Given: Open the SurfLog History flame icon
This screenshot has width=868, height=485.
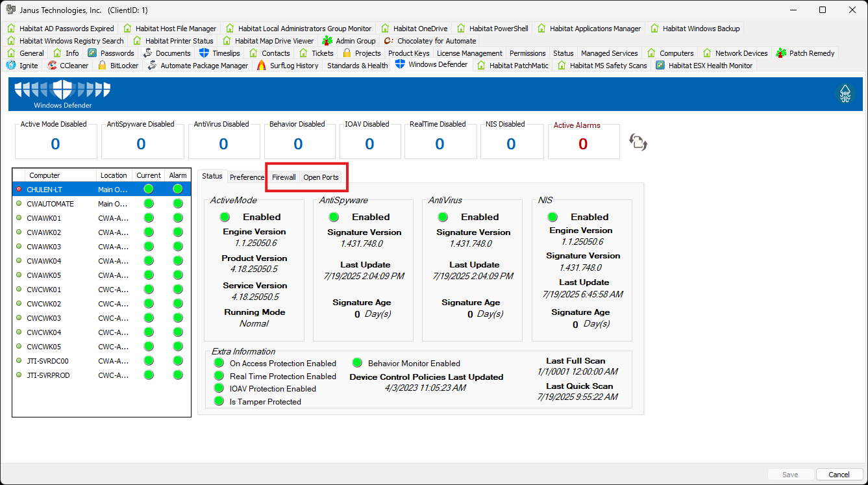Looking at the screenshot, I should [262, 65].
